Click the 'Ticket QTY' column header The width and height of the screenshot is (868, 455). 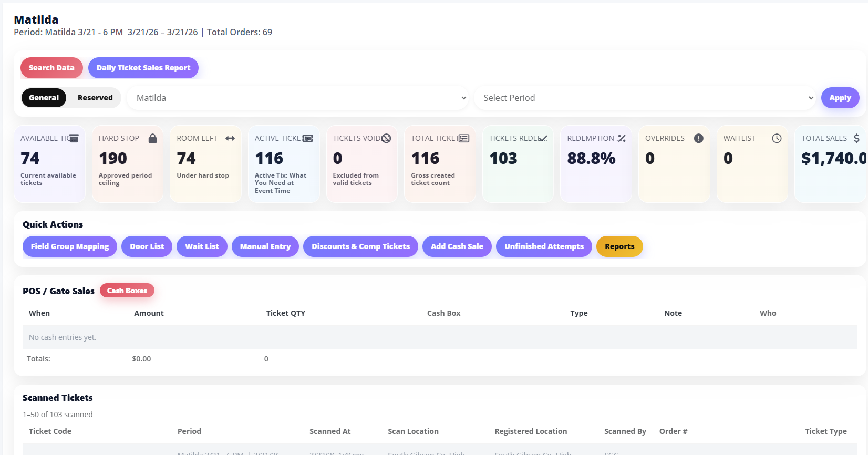point(286,313)
